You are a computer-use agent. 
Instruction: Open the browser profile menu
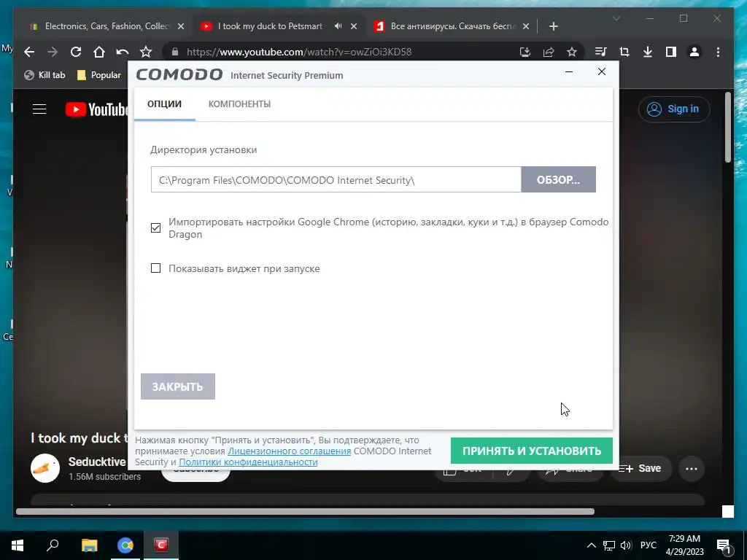coord(694,52)
